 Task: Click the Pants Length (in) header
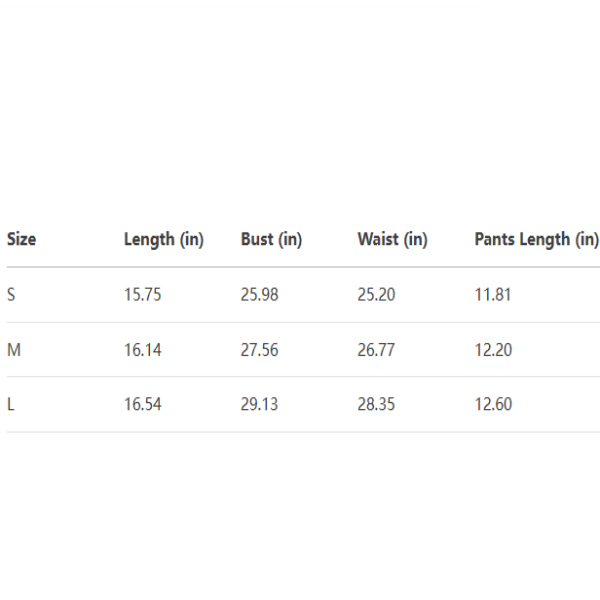(536, 240)
